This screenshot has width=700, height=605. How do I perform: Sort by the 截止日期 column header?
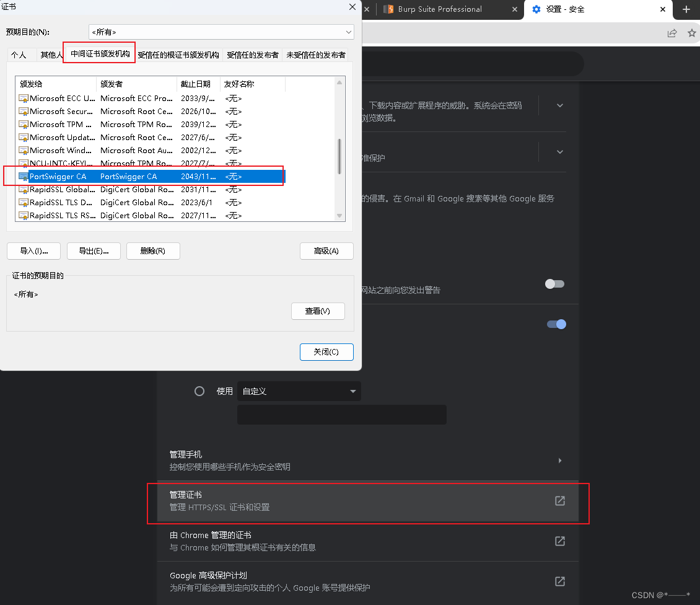198,84
